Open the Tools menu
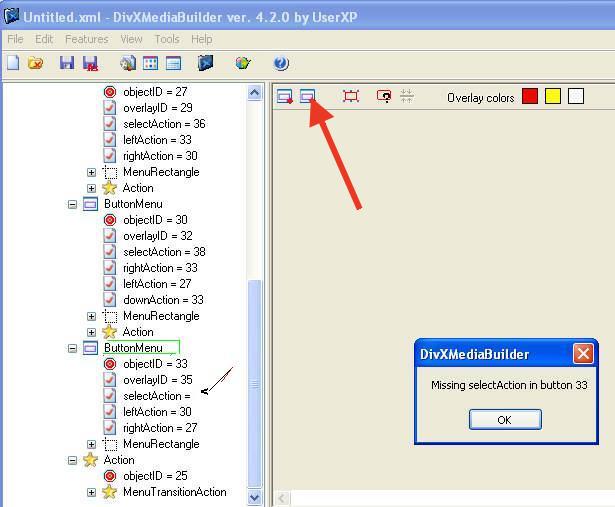615x507 pixels. click(167, 39)
